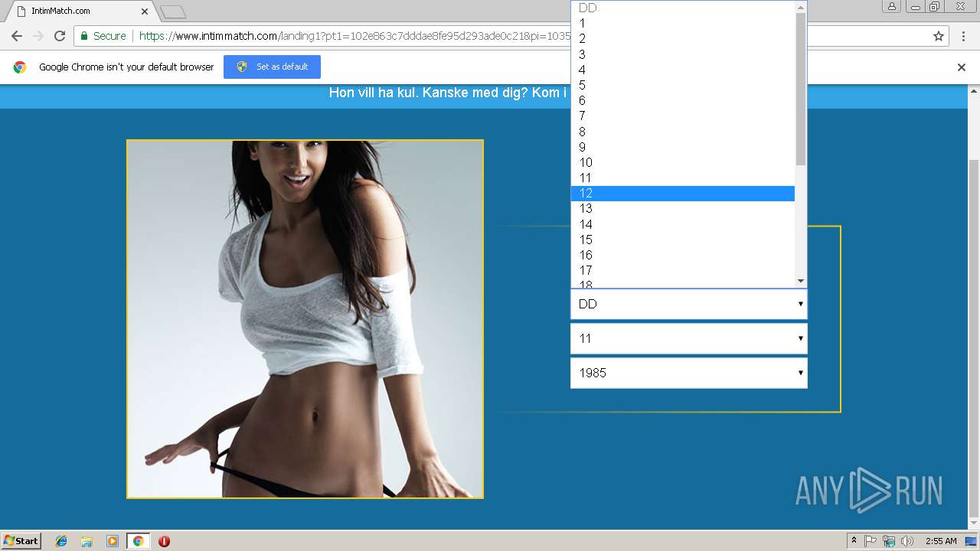This screenshot has height=551, width=980.
Task: Pick day 14 in the dropdown list
Action: (x=682, y=224)
